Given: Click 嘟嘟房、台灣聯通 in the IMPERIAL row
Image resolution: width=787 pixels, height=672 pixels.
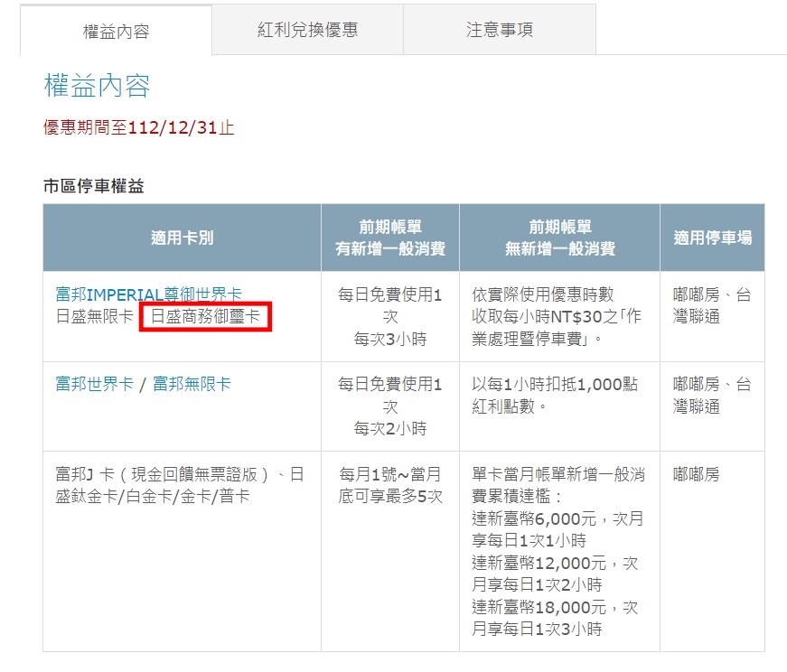Looking at the screenshot, I should click(712, 305).
